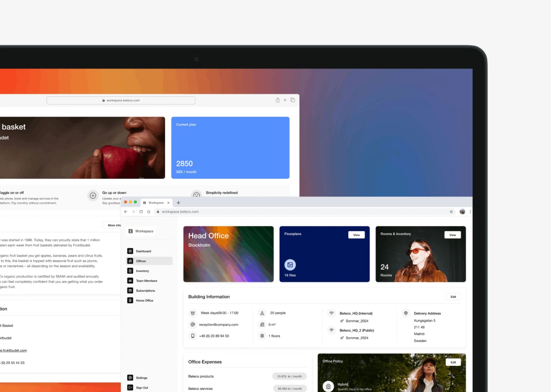Click the browser back arrow
Viewport: 551px width, 392px height.
tap(126, 212)
